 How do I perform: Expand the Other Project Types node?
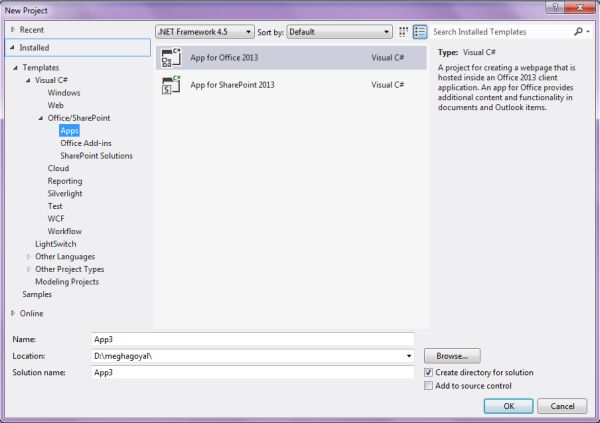(x=28, y=269)
